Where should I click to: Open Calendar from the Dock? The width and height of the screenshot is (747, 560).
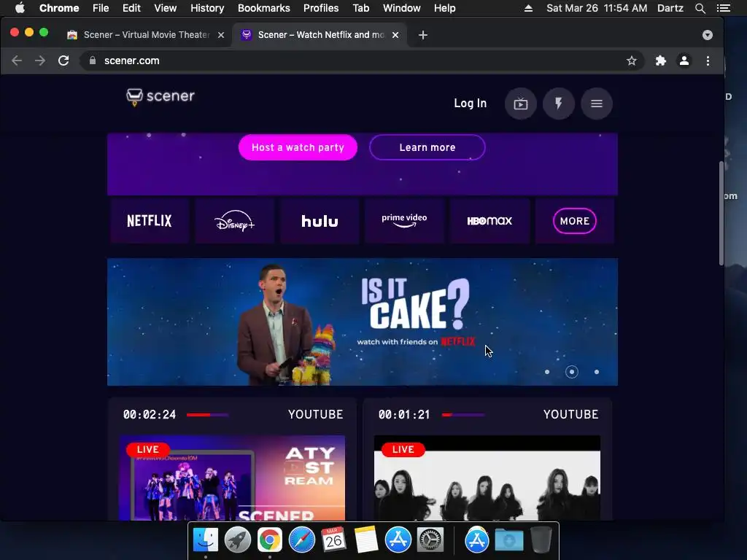coord(333,540)
